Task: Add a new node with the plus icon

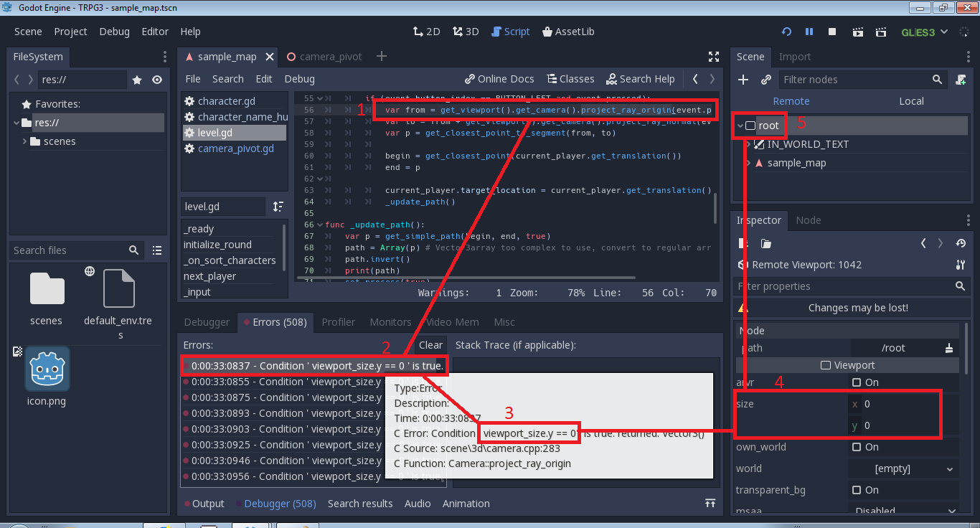Action: [x=743, y=80]
